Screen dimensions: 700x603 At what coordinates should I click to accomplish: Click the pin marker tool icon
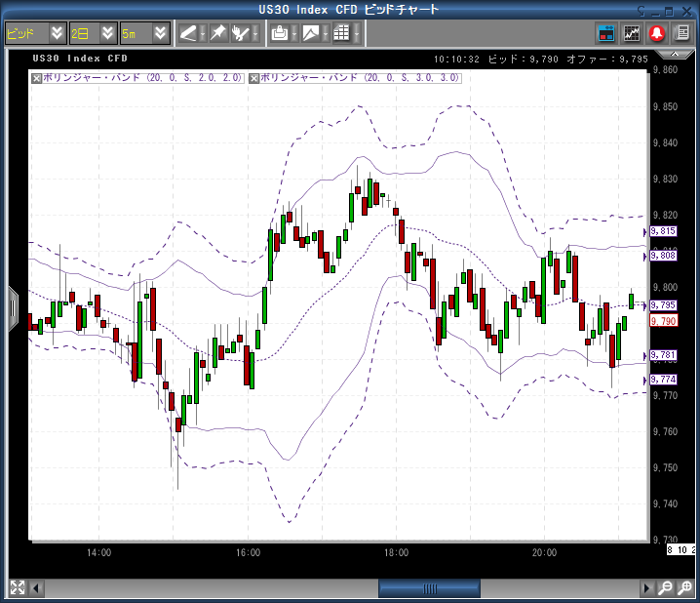click(217, 33)
